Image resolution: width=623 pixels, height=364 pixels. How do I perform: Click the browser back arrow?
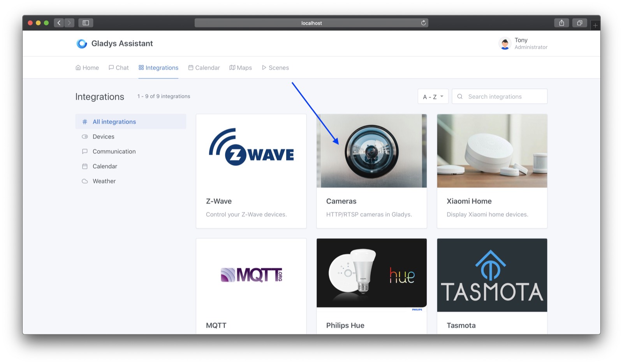pos(59,23)
